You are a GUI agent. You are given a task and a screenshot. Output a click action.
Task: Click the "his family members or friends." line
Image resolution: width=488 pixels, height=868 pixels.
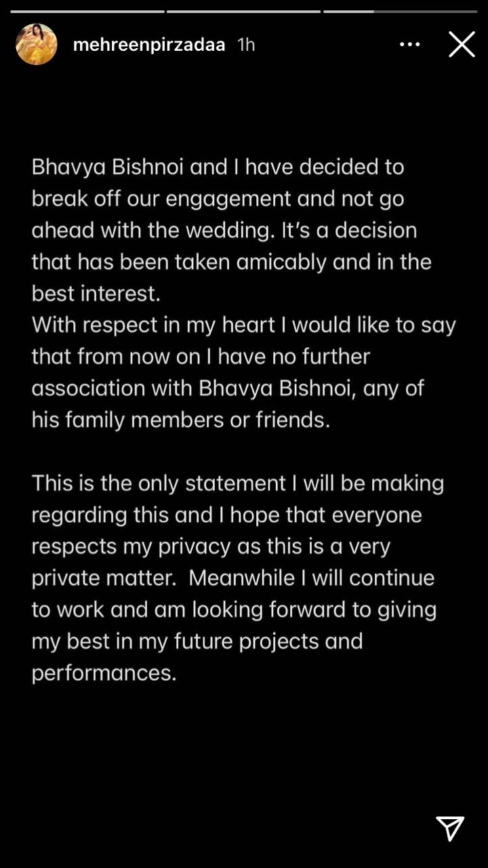(181, 420)
